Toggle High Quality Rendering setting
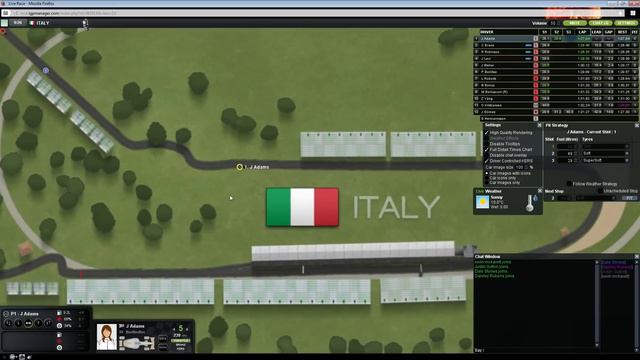Screen dimensions: 640x360 (487, 133)
